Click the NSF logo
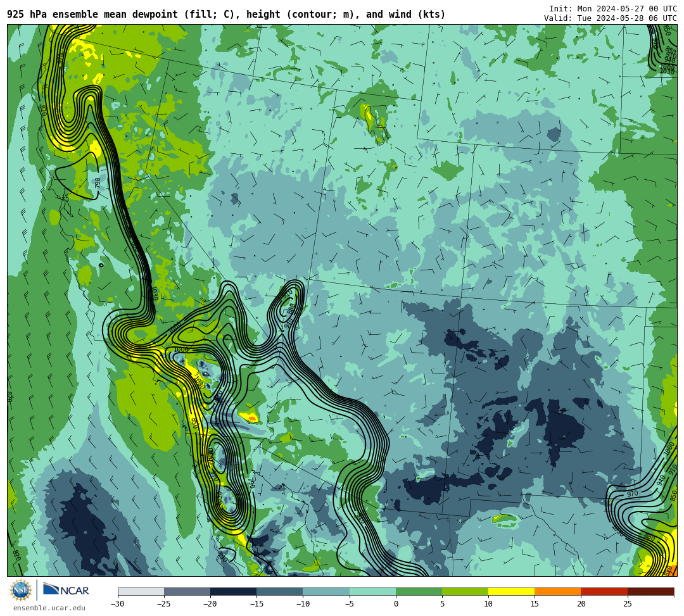This screenshot has width=684, height=616. (x=21, y=591)
